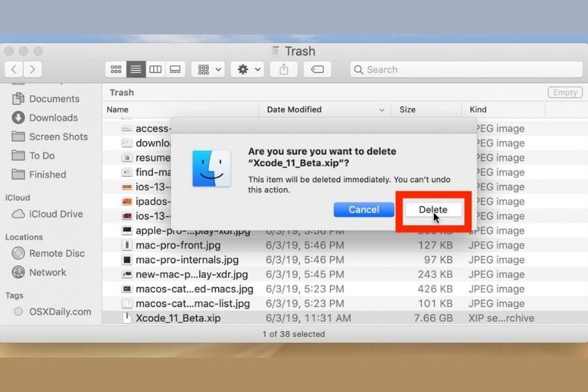Click the Edit Tags toolbar icon
588x392 pixels.
318,69
